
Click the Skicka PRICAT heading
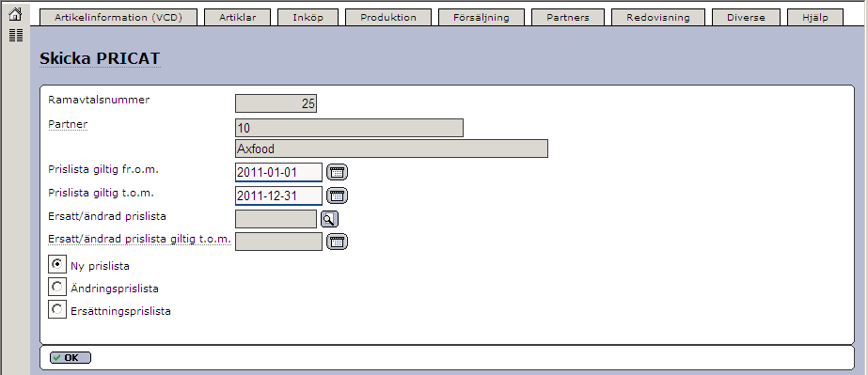click(x=101, y=58)
